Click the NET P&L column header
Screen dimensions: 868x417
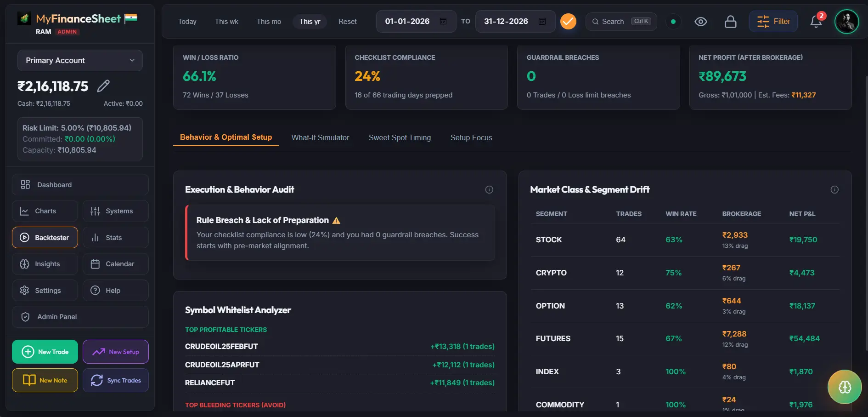pos(802,214)
